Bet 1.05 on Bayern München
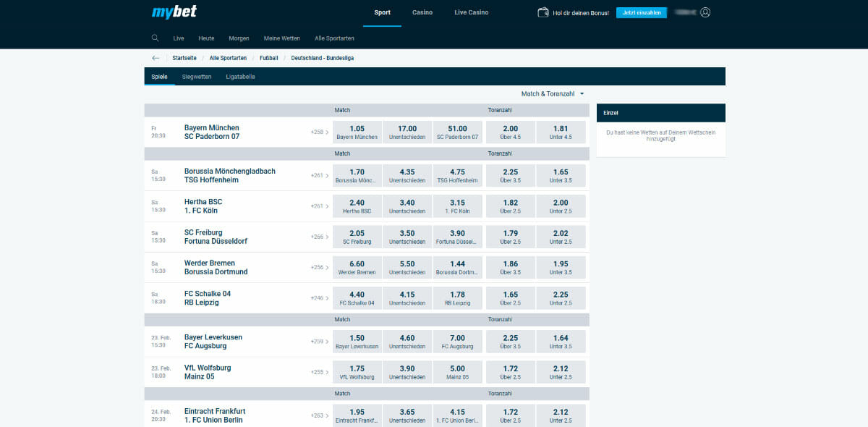This screenshot has height=427, width=868. coord(357,132)
